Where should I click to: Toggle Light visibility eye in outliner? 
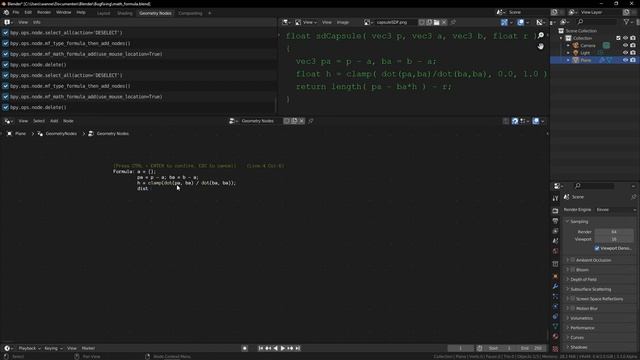(625, 53)
